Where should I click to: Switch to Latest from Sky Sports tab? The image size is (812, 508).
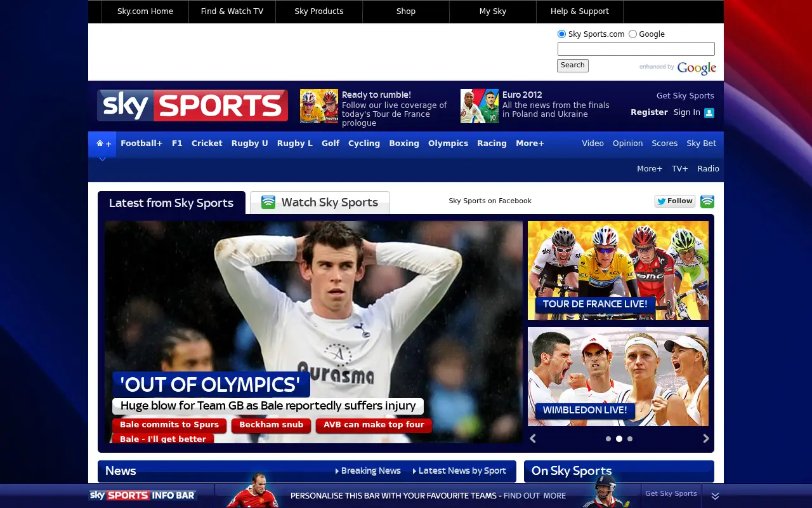point(171,203)
